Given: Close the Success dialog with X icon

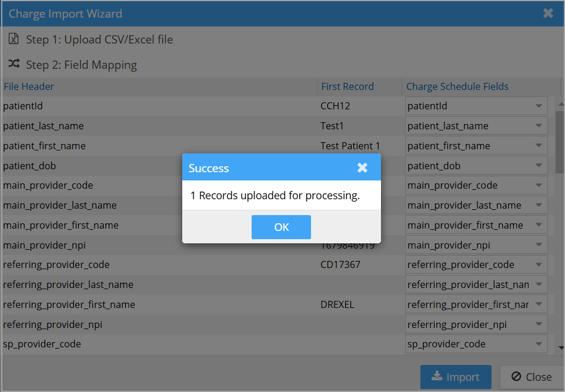Looking at the screenshot, I should pos(362,168).
